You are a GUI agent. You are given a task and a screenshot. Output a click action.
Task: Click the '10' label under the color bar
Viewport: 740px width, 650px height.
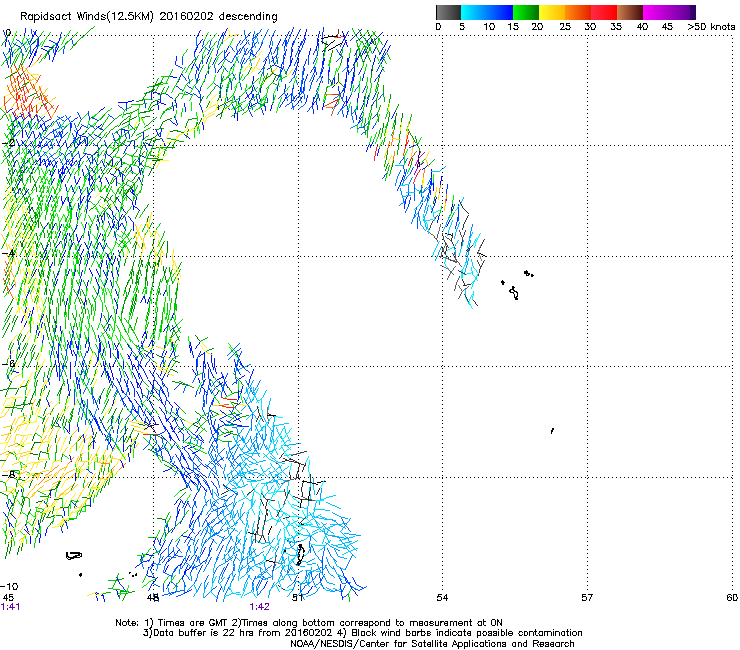(489, 27)
